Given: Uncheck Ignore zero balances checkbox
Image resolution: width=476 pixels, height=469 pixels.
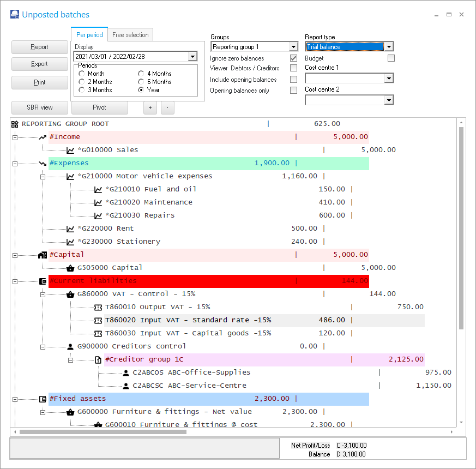Looking at the screenshot, I should coord(293,58).
